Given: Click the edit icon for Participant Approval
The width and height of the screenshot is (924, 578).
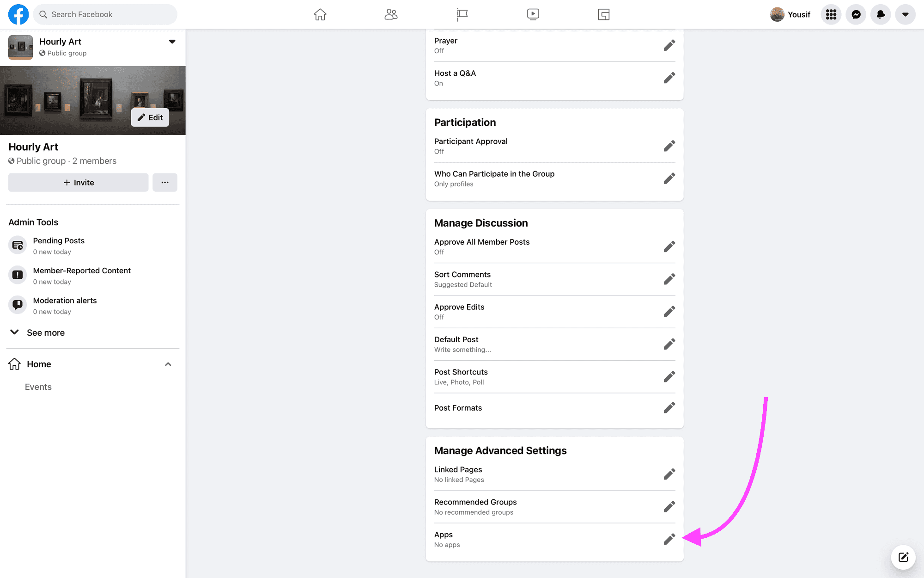Looking at the screenshot, I should tap(669, 146).
